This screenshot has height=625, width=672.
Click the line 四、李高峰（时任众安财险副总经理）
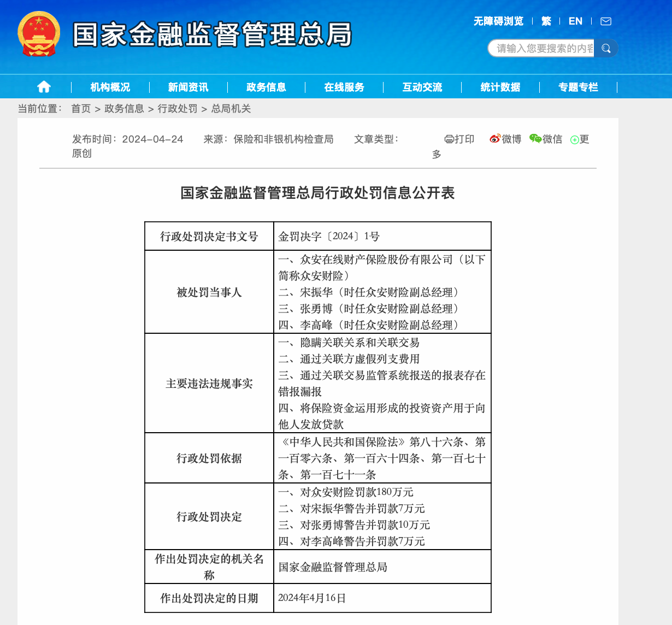point(371,325)
